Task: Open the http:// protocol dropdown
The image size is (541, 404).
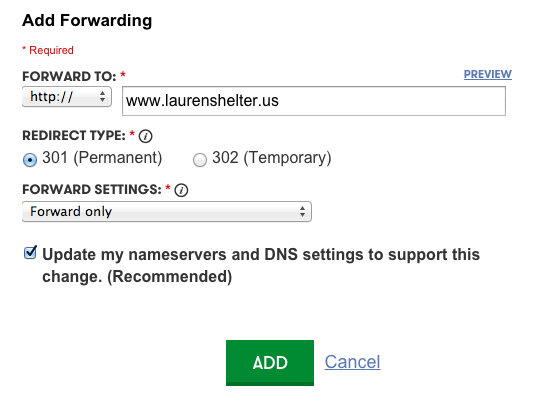Action: [x=67, y=97]
